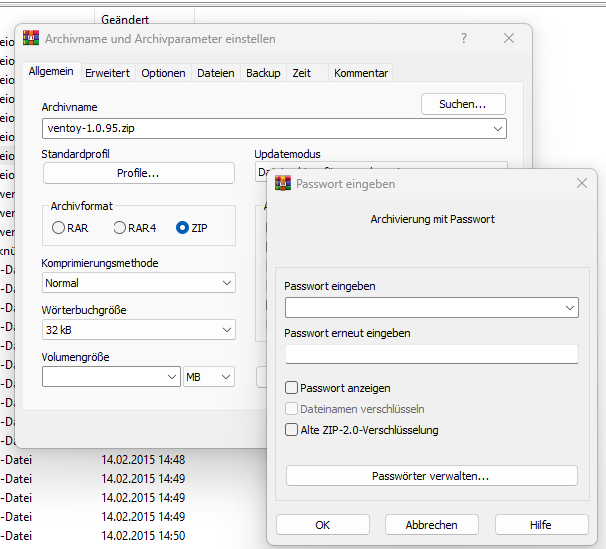Image resolution: width=606 pixels, height=549 pixels.
Task: Open the Erweitert tab
Action: (107, 73)
